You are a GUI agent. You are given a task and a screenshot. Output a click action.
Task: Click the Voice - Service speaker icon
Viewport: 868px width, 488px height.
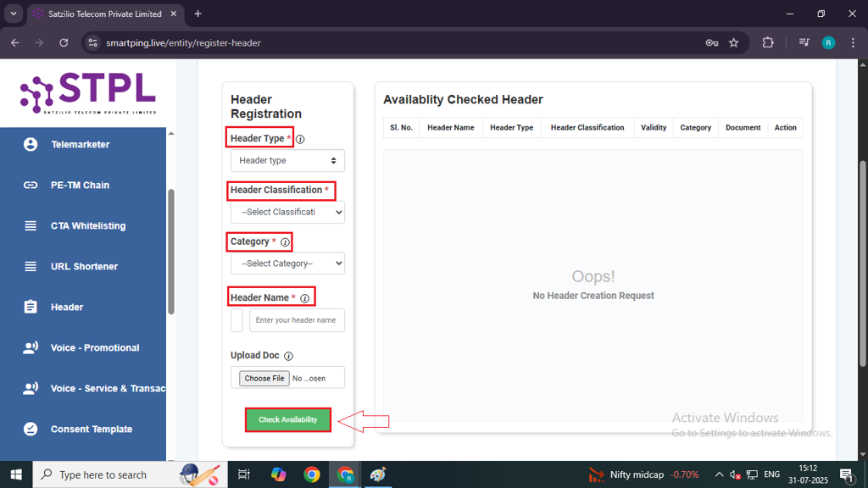pyautogui.click(x=31, y=388)
